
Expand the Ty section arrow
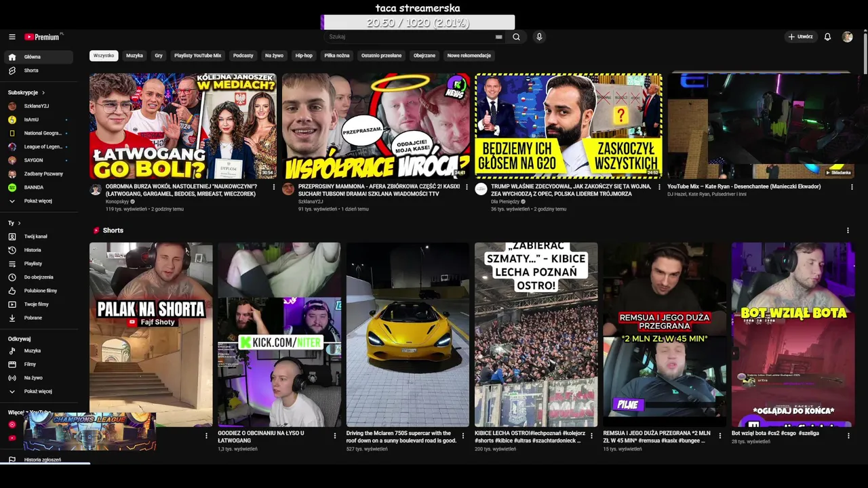click(19, 223)
